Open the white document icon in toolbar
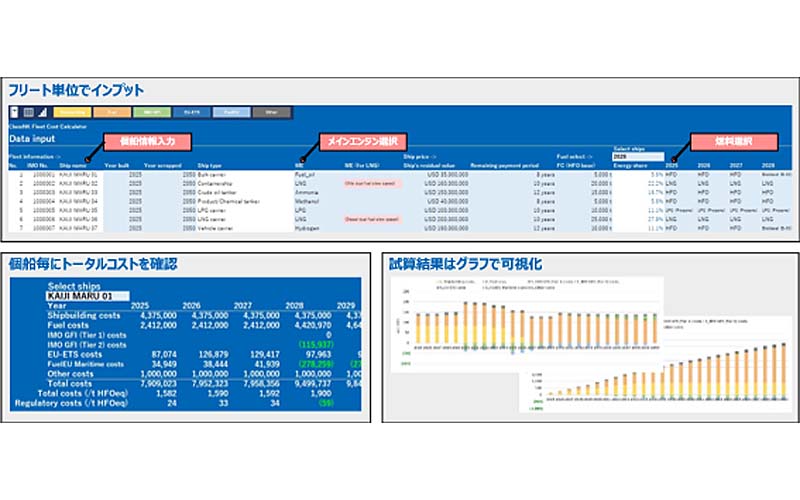This screenshot has width=800, height=500. coord(14,112)
